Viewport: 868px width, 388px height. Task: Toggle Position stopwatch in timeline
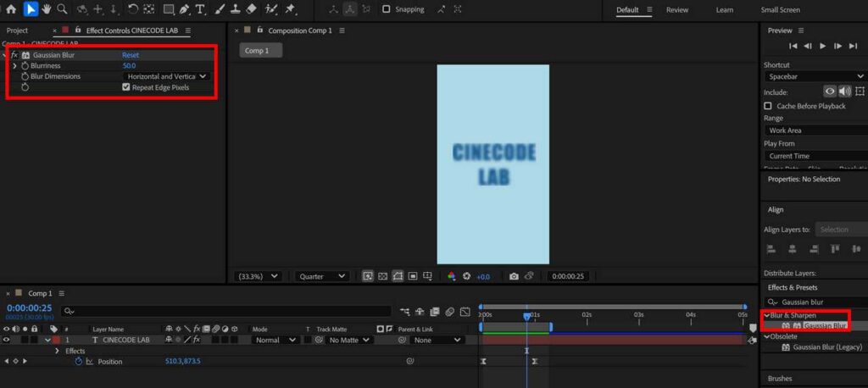pos(79,362)
